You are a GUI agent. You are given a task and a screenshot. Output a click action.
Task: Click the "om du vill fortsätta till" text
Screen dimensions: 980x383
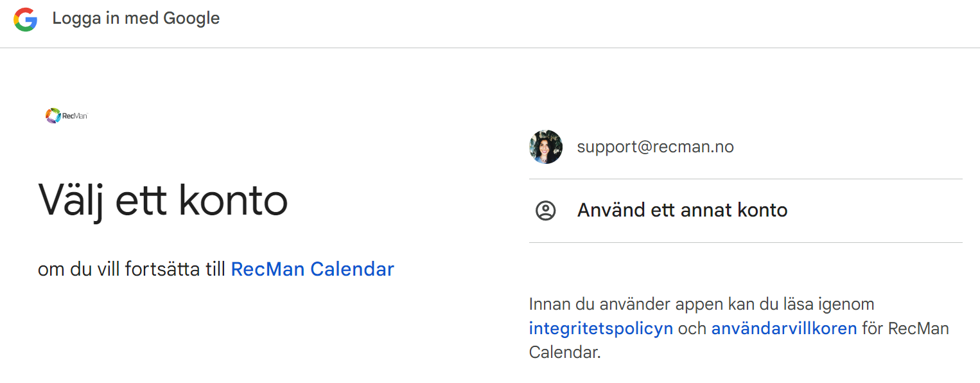(132, 269)
